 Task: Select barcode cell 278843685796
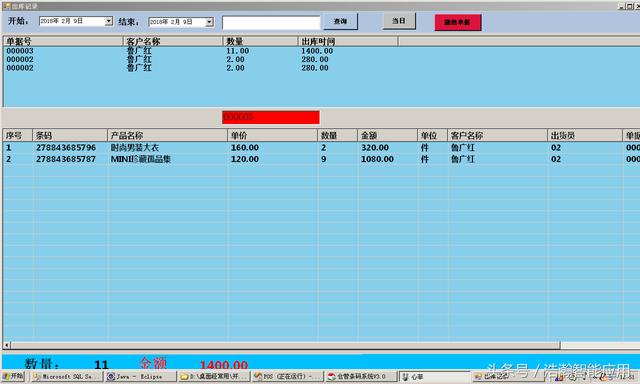66,148
